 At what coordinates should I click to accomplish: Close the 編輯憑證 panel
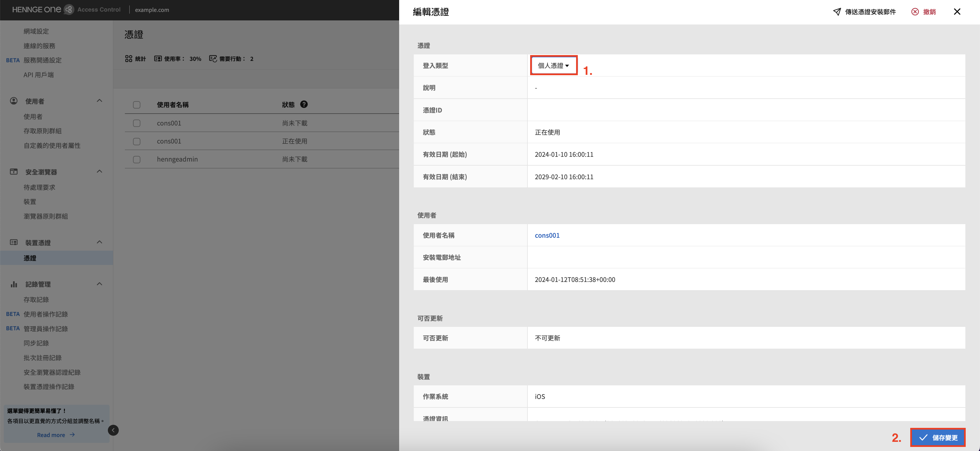pos(957,12)
